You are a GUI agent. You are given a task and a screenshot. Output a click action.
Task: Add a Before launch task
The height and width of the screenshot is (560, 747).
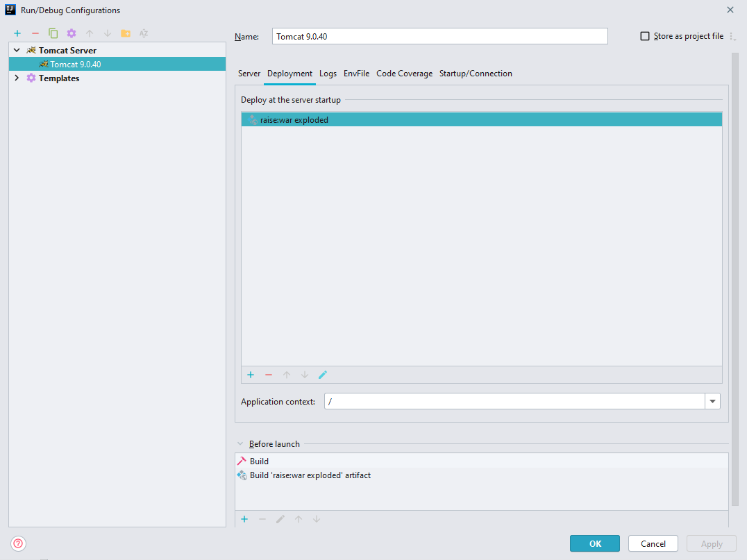[x=244, y=519]
